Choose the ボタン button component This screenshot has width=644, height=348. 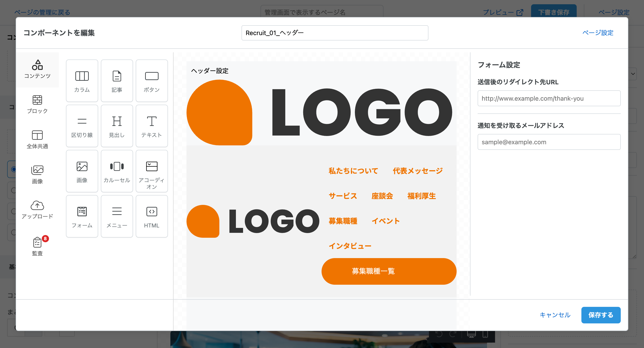[152, 81]
